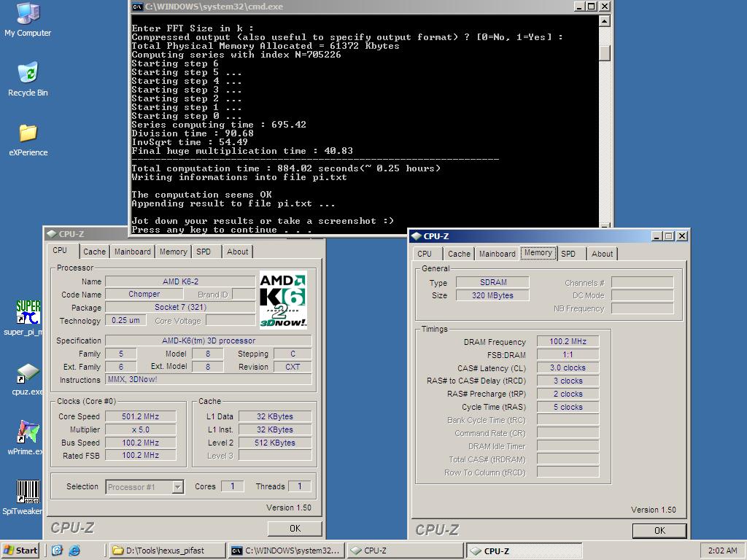Open the Start menu
The height and width of the screenshot is (560, 747).
(20, 551)
